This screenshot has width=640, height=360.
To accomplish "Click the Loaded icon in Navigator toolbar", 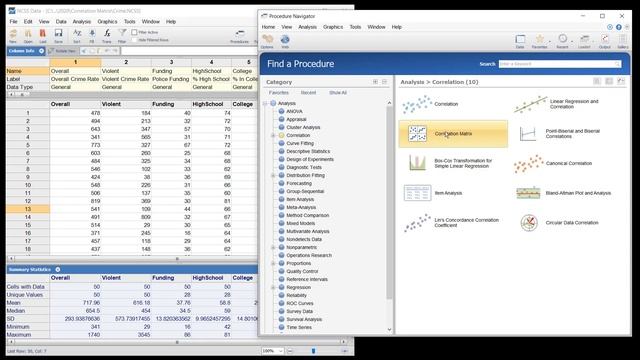I will [584, 42].
